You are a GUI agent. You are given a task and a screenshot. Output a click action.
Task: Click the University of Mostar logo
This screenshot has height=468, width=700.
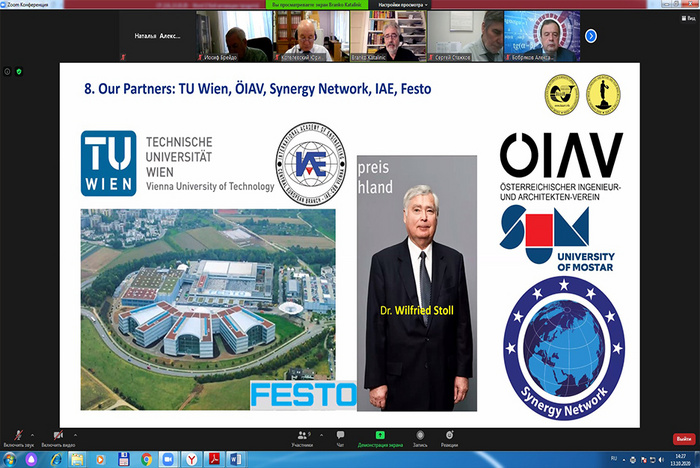coord(557,238)
